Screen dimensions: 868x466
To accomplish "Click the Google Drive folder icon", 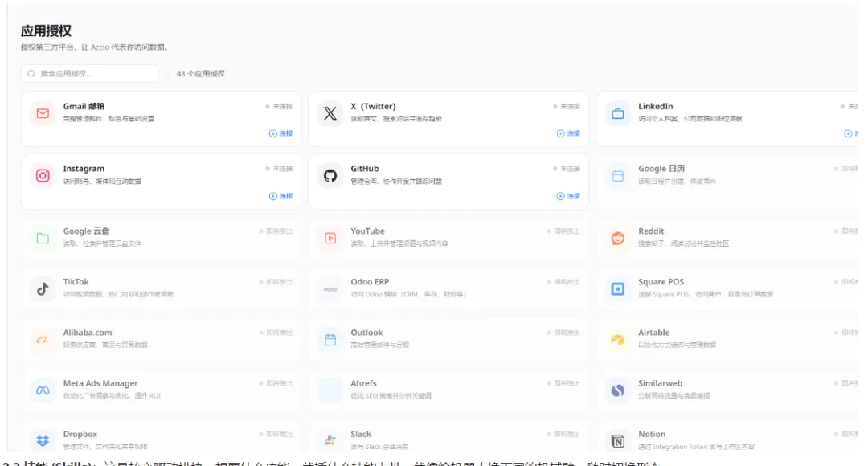I will [43, 238].
